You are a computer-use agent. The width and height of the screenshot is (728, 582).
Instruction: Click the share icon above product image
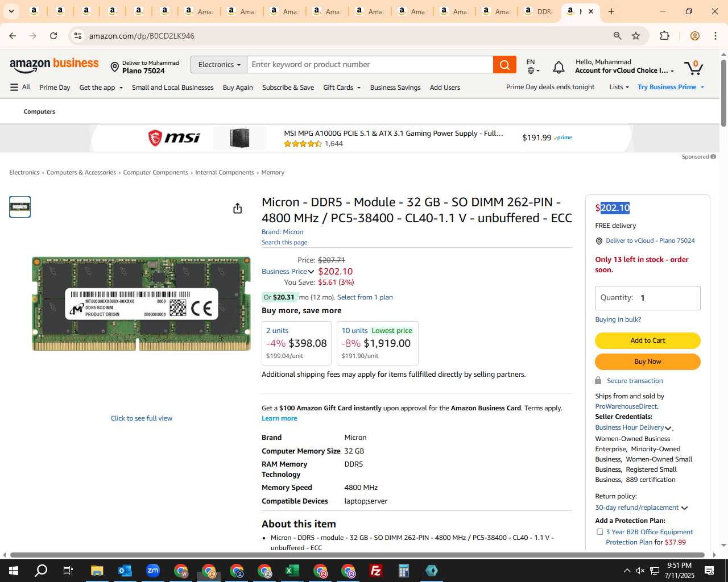point(237,209)
